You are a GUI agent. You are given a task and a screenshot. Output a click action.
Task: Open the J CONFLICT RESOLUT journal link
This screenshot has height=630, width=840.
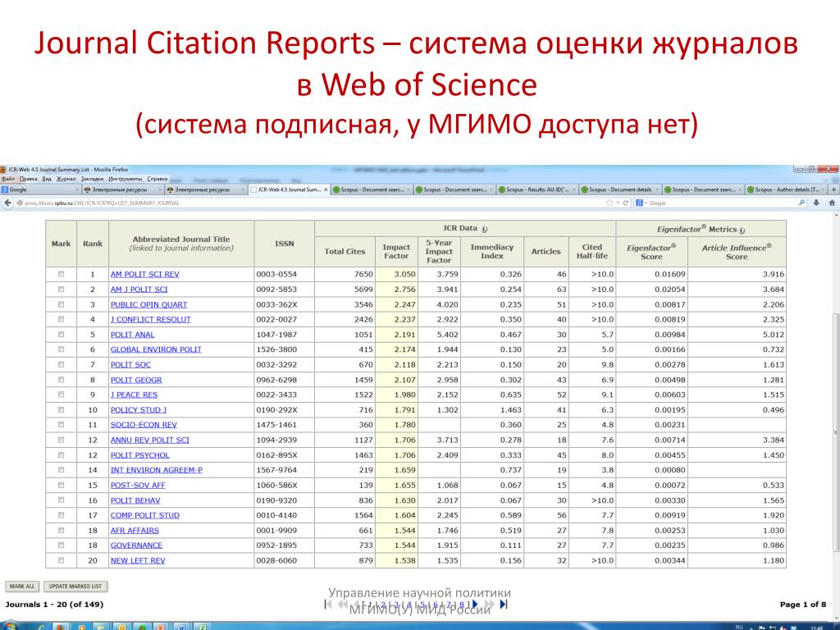click(151, 319)
